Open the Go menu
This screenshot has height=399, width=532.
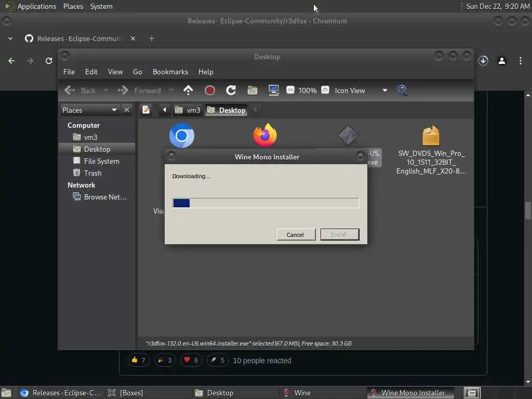(137, 72)
